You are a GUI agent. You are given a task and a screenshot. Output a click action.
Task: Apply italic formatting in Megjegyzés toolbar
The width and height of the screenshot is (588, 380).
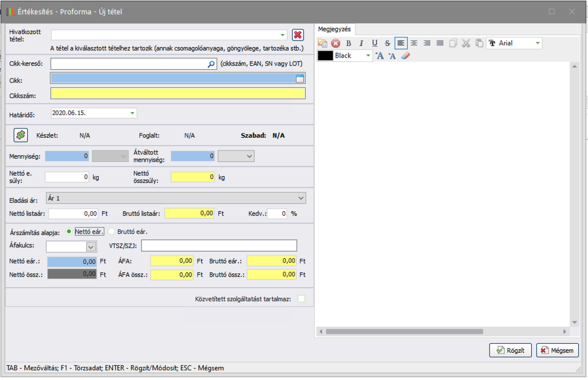tap(361, 43)
